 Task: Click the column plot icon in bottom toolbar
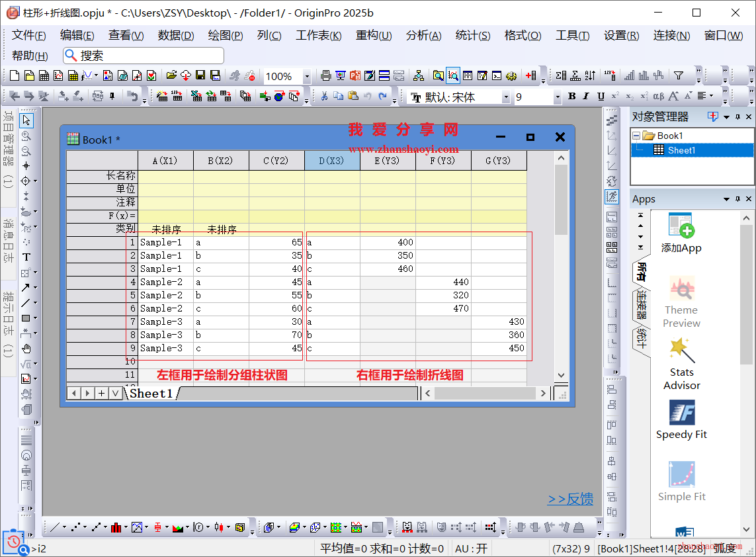coord(116,527)
